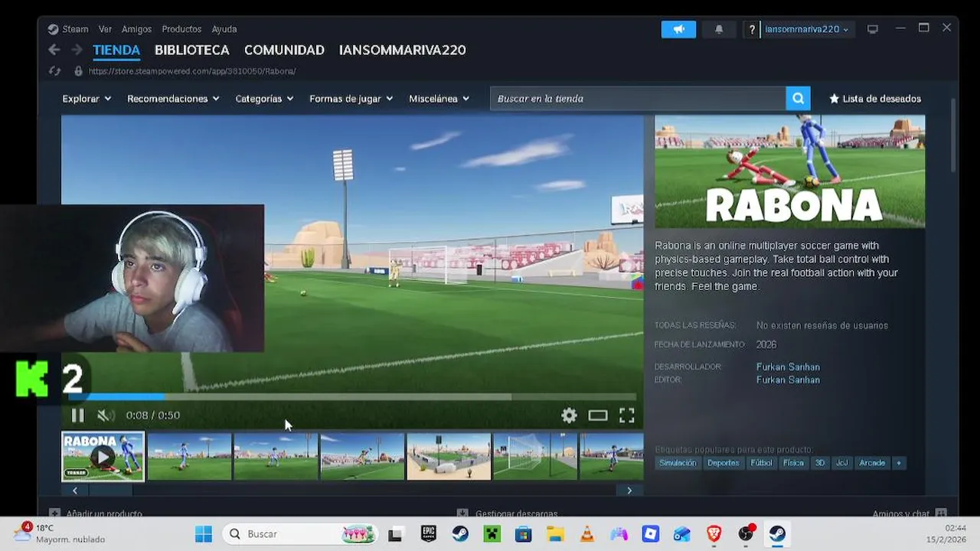The height and width of the screenshot is (551, 980).
Task: Launch VLC media player from taskbar
Action: [x=587, y=534]
